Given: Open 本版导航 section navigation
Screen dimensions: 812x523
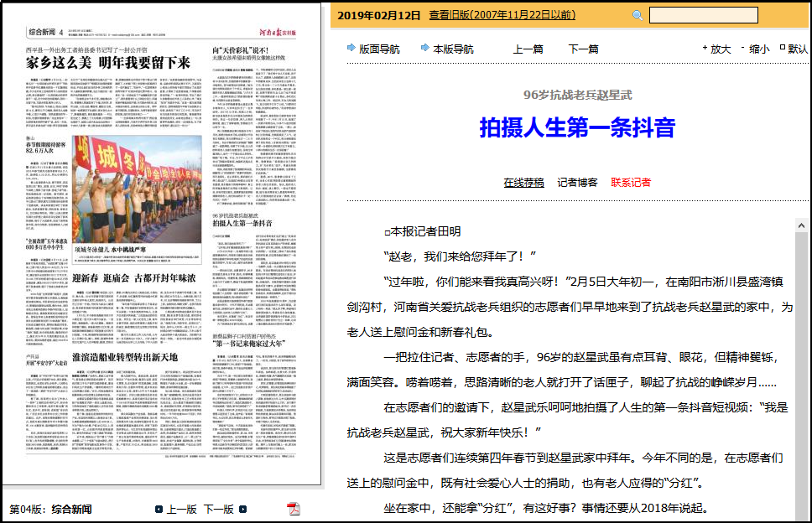Looking at the screenshot, I should 453,49.
